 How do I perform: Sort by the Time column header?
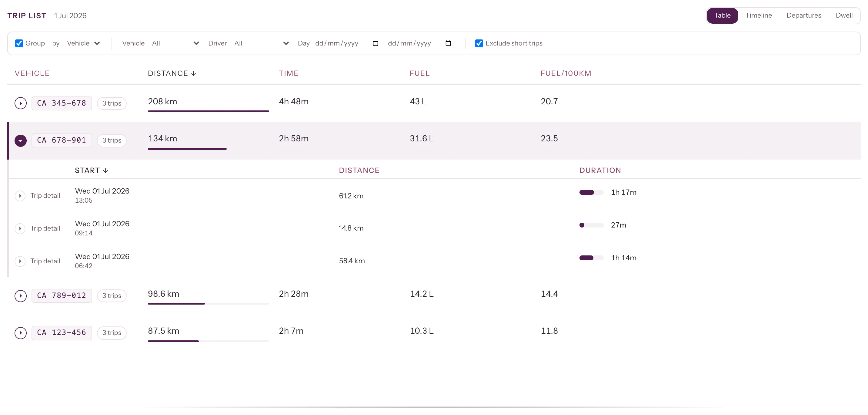tap(289, 73)
